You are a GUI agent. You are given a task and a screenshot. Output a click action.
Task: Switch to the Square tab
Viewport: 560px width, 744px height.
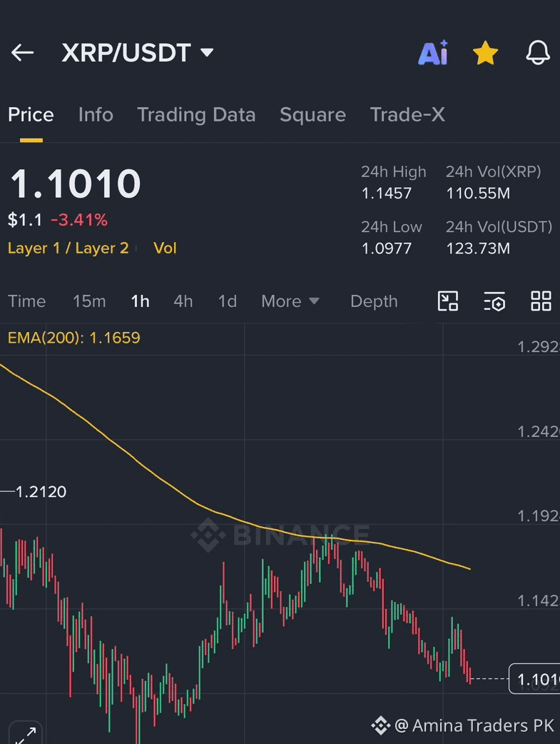pos(312,115)
